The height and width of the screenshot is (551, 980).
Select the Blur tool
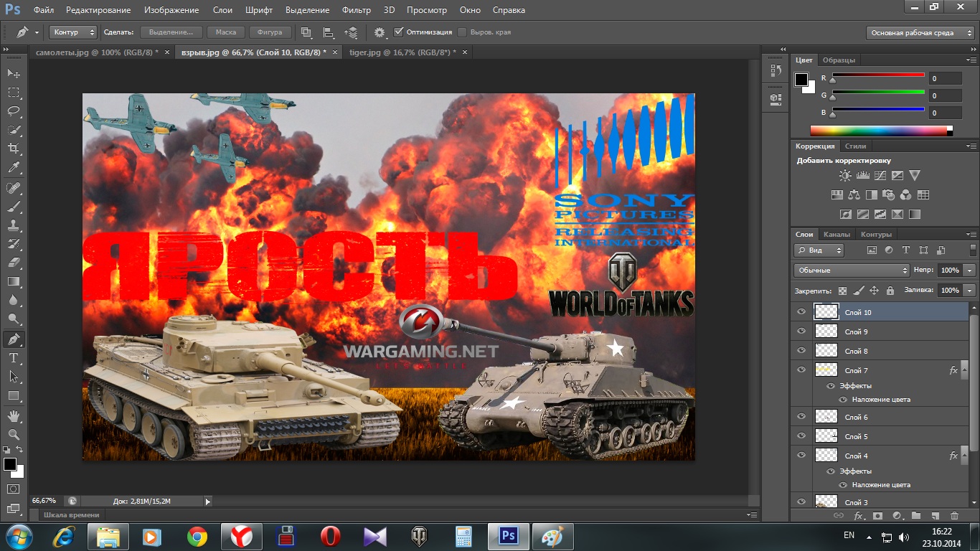pos(13,300)
